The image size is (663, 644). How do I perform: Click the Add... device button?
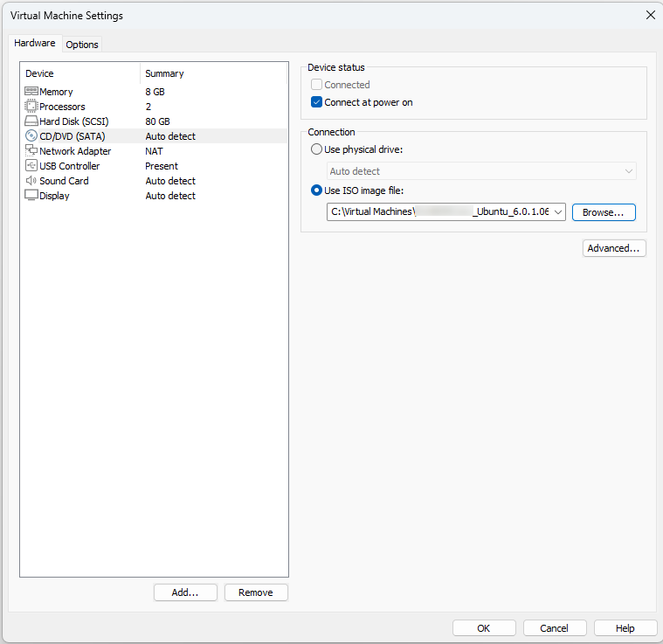tap(185, 592)
